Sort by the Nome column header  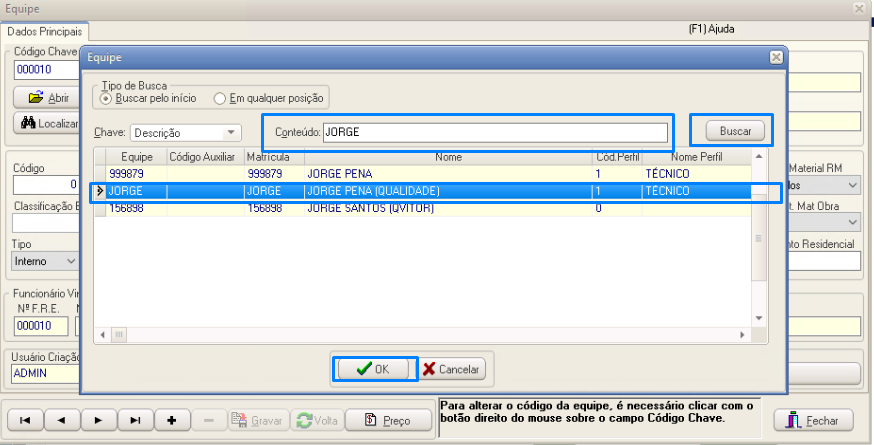click(447, 157)
